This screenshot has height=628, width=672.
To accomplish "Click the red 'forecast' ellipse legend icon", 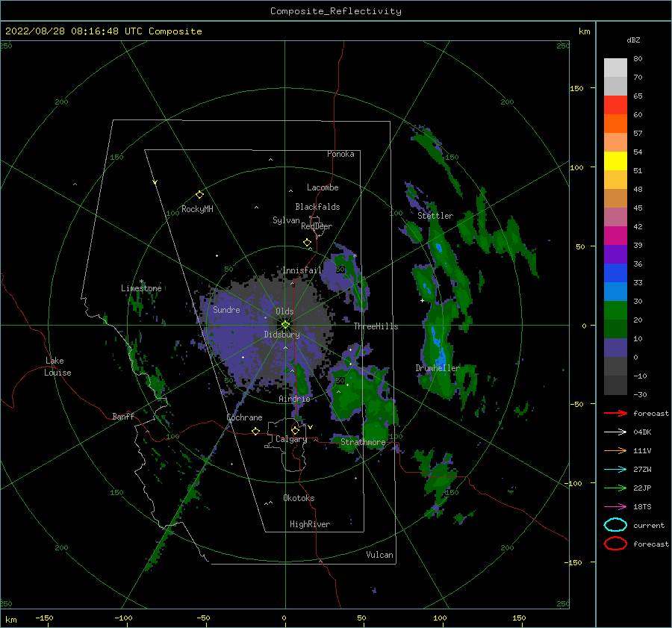I will pyautogui.click(x=615, y=544).
